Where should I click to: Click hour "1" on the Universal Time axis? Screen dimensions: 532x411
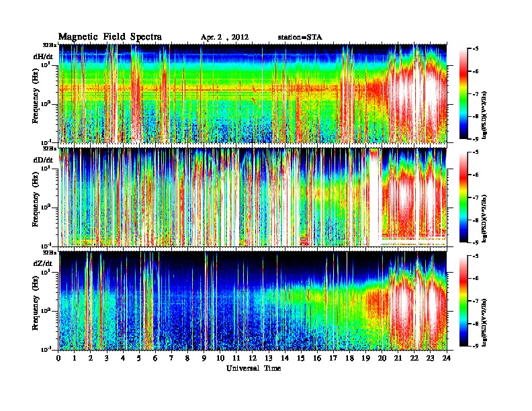75,358
